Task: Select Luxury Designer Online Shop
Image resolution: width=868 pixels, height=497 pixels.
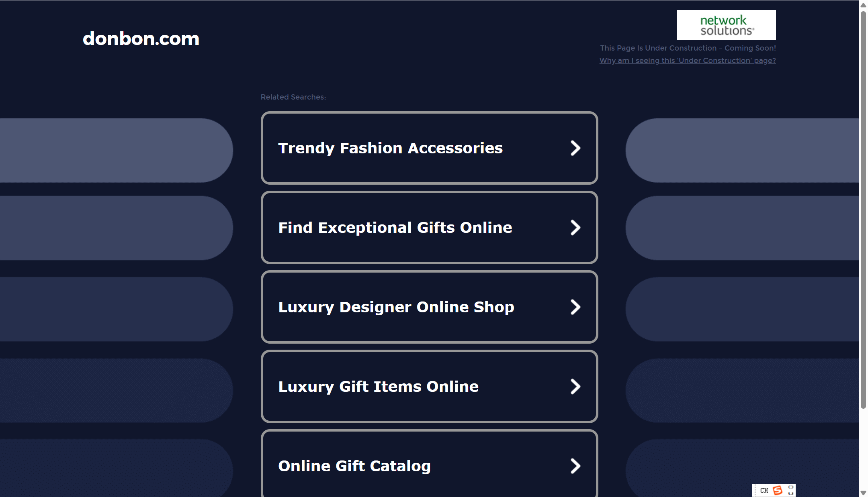Action: [x=429, y=307]
